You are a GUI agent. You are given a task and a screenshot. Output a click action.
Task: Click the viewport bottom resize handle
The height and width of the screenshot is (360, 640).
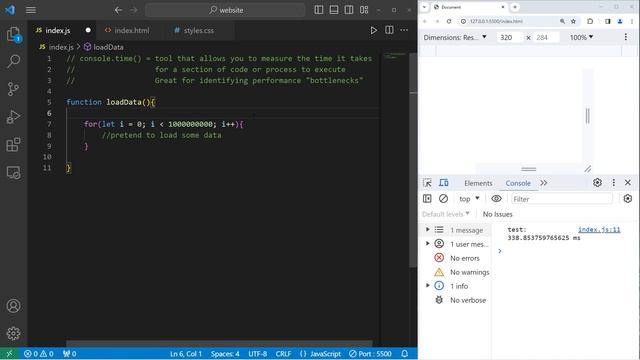click(529, 169)
